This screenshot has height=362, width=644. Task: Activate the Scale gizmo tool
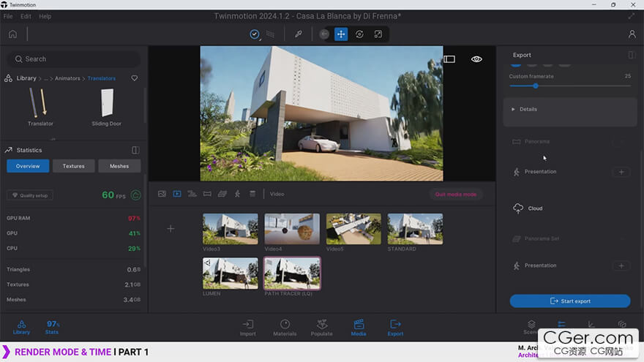click(378, 34)
